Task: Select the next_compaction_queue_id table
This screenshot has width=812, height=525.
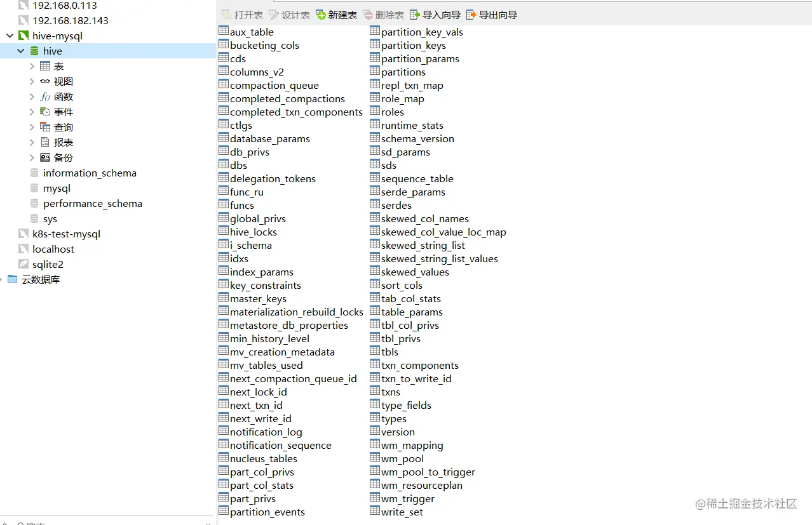Action: [294, 378]
